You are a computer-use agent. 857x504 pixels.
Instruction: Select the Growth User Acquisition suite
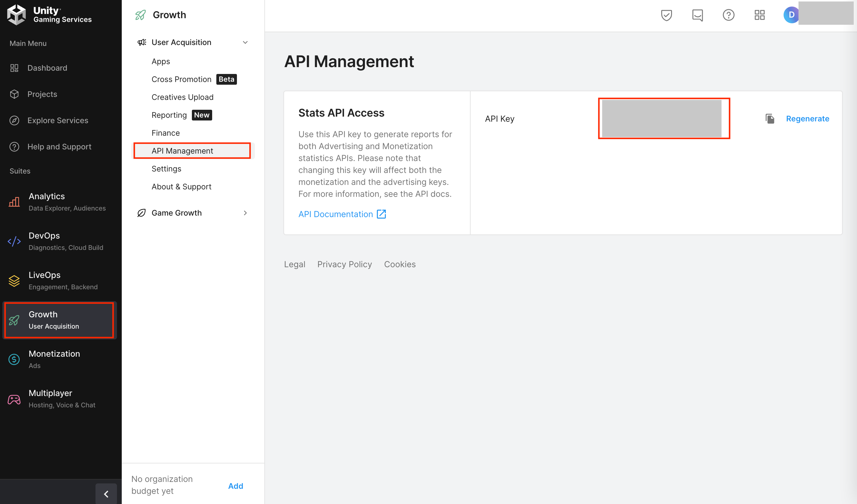pos(59,320)
